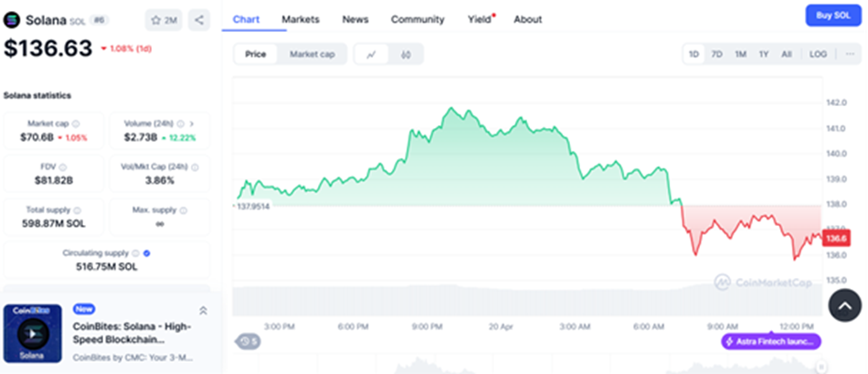Open the events history badge showing 5
This screenshot has height=374, width=868.
pos(248,341)
